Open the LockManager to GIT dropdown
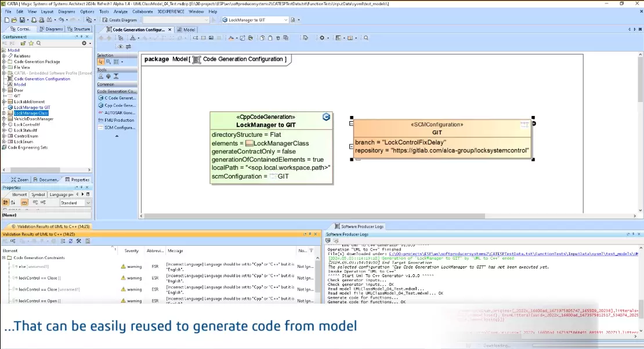This screenshot has height=349, width=644. click(x=285, y=20)
